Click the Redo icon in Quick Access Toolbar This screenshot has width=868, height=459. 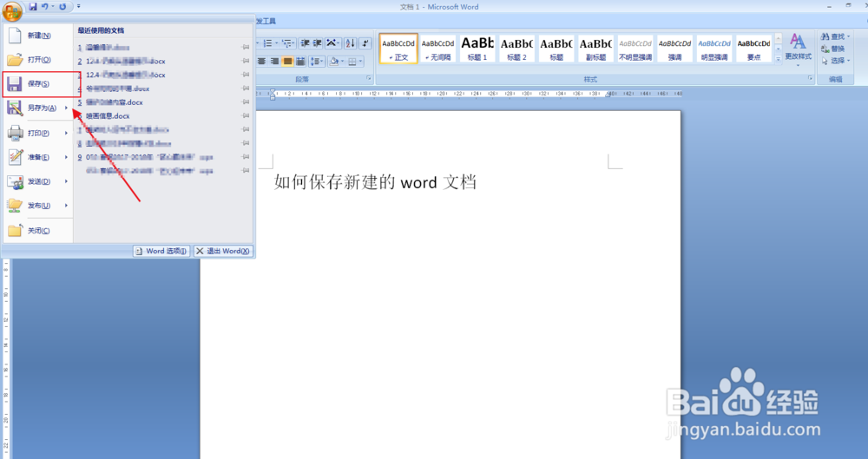pos(62,7)
